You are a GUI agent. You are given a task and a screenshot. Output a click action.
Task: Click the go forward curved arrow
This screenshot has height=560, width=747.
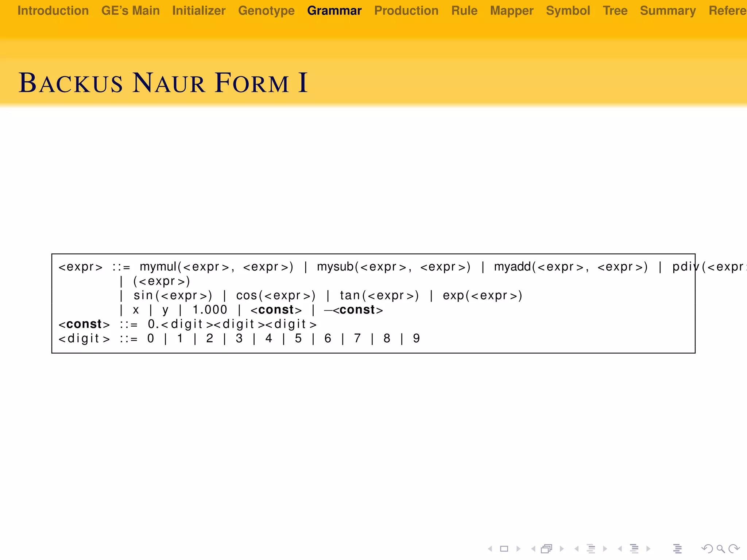(734, 549)
